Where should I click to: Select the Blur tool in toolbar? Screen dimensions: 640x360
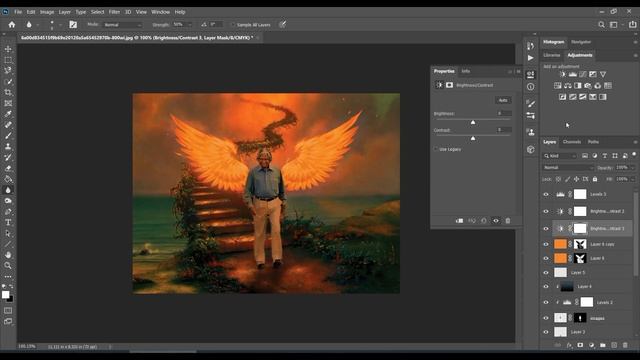[x=8, y=190]
